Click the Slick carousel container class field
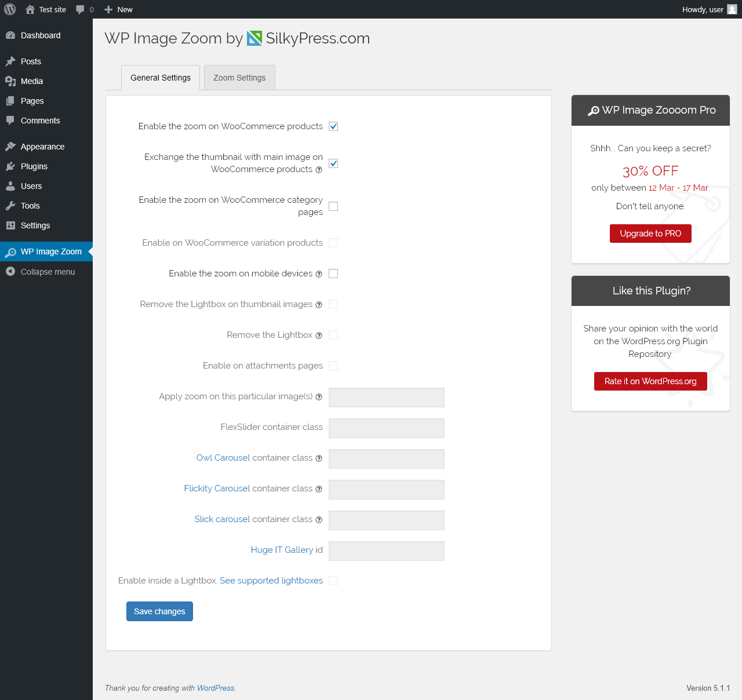Screen dimensions: 742x700 pyautogui.click(x=387, y=520)
